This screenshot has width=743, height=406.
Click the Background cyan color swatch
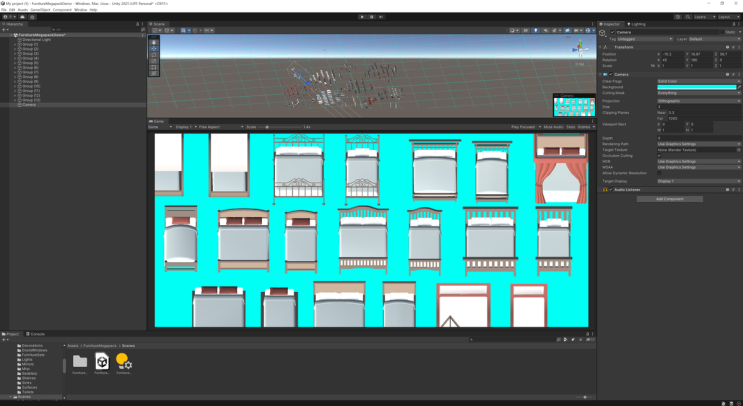coord(697,87)
